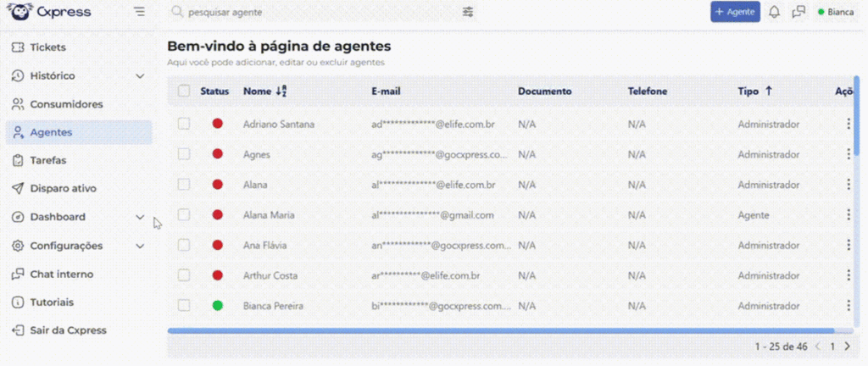Open search filter settings icon
The width and height of the screenshot is (868, 366).
tap(468, 13)
